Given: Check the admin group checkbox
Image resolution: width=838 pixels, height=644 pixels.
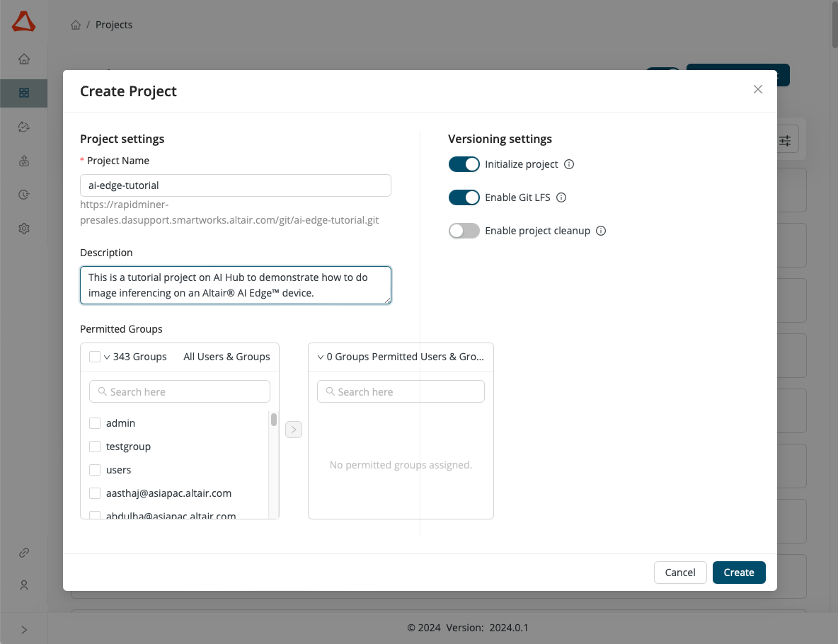Looking at the screenshot, I should [x=95, y=423].
